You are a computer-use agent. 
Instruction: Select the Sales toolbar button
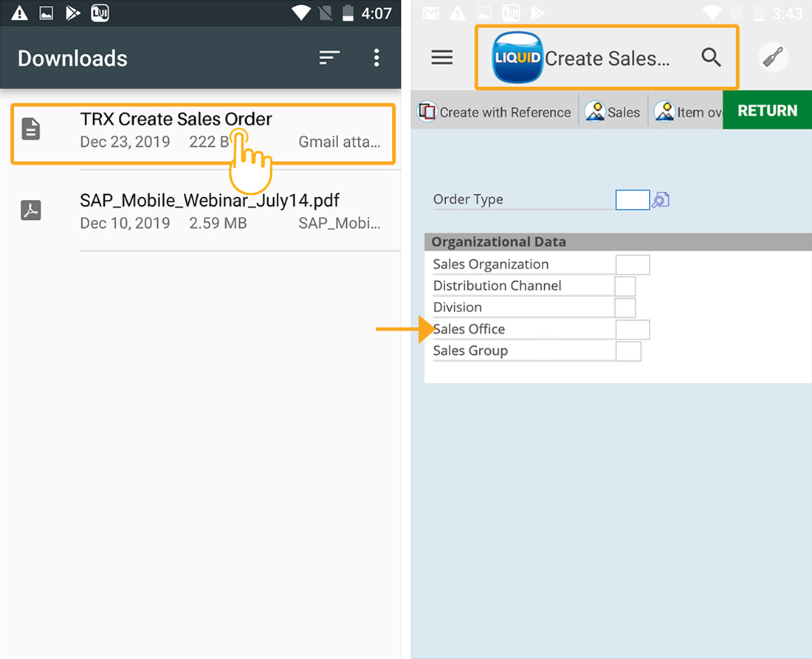pyautogui.click(x=613, y=112)
